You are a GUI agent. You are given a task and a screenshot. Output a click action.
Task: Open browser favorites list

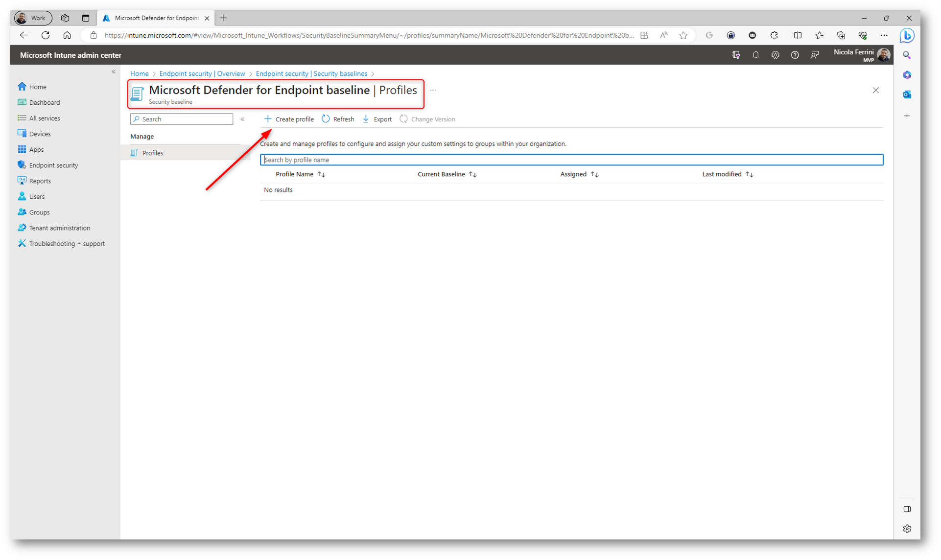pyautogui.click(x=819, y=35)
